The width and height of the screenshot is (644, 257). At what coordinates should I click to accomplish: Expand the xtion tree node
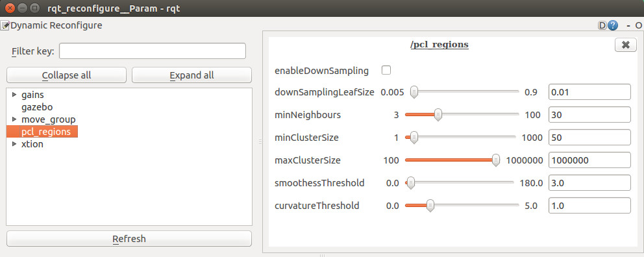15,144
